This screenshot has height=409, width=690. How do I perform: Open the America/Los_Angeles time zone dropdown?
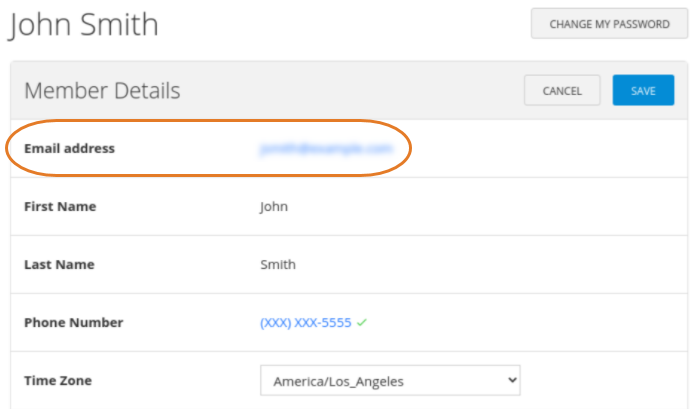[x=390, y=380]
